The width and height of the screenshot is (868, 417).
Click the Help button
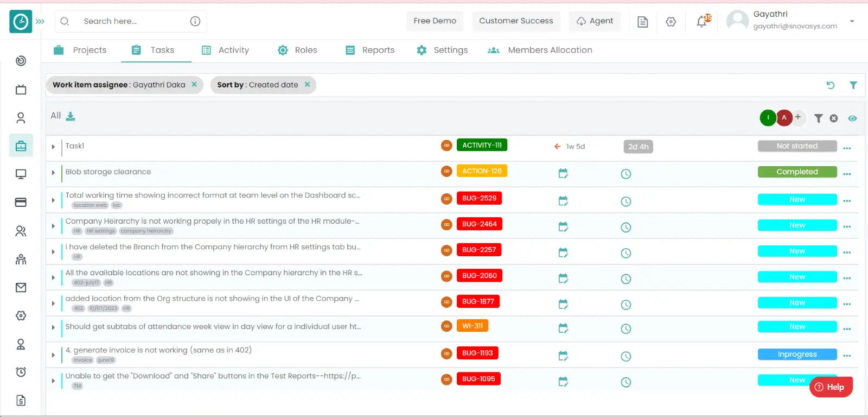point(831,387)
